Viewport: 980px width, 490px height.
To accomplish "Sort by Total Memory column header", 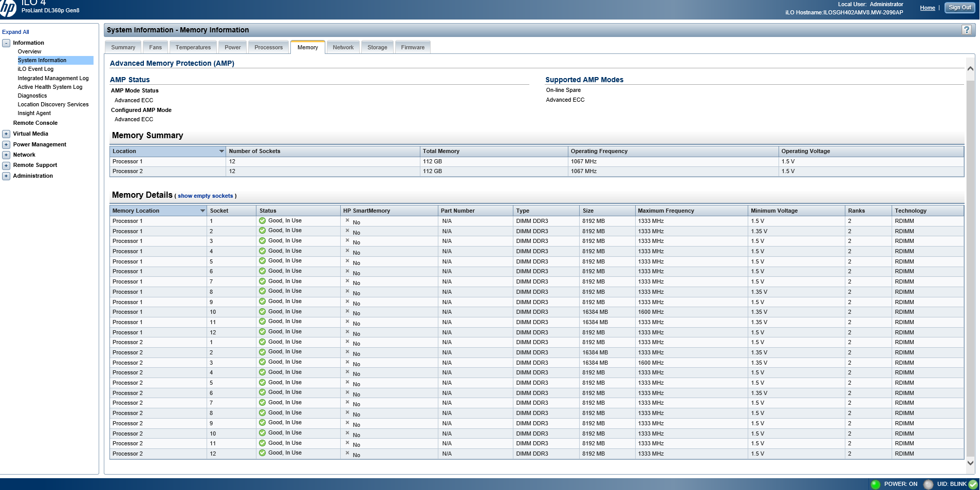I will pyautogui.click(x=494, y=151).
